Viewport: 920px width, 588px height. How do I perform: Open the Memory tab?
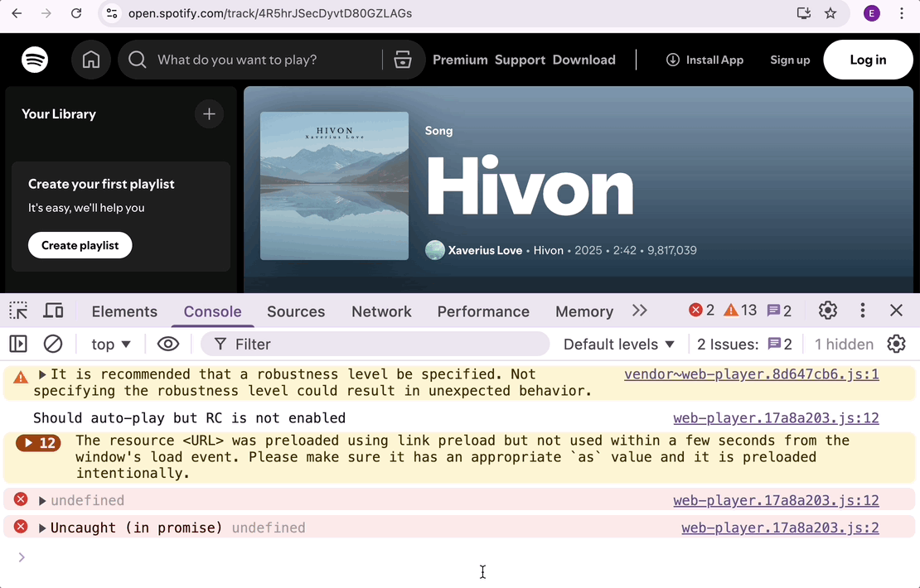(584, 311)
